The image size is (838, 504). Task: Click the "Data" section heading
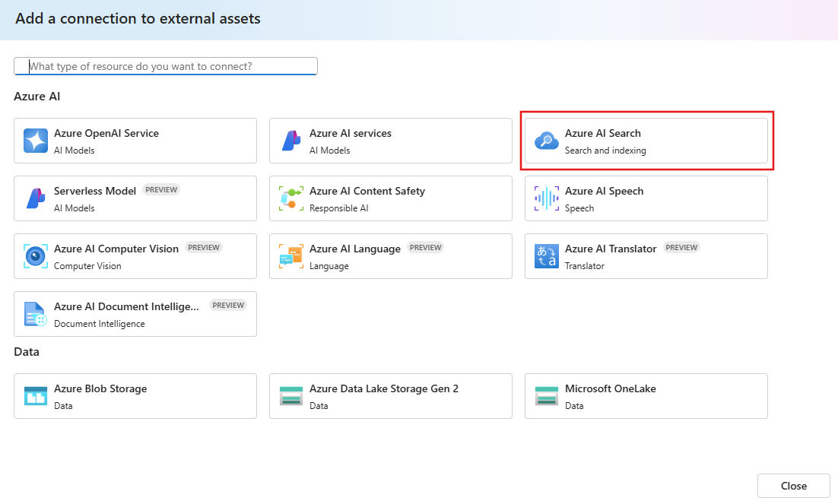(x=27, y=352)
